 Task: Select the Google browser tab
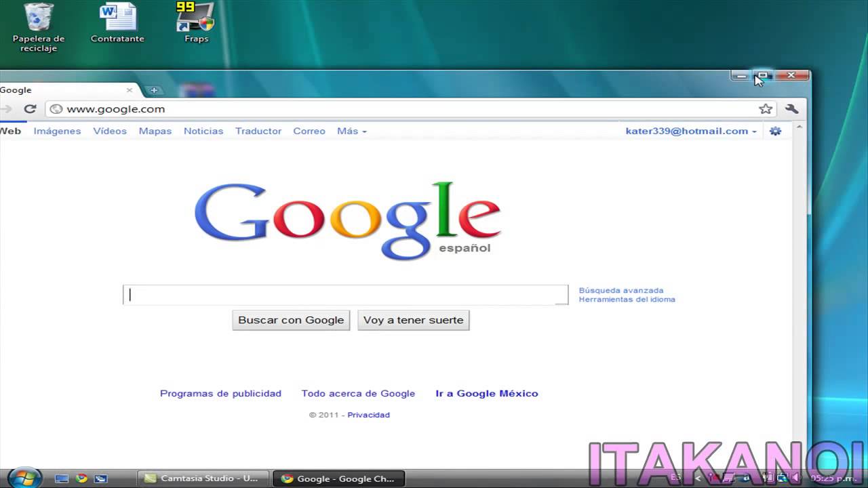[64, 90]
